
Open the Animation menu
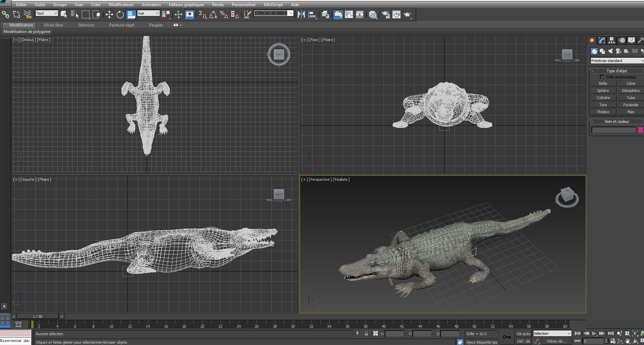(151, 4)
